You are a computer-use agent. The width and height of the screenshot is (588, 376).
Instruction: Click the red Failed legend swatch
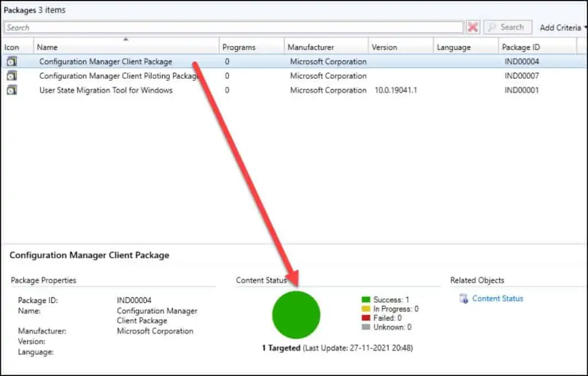pyautogui.click(x=366, y=318)
